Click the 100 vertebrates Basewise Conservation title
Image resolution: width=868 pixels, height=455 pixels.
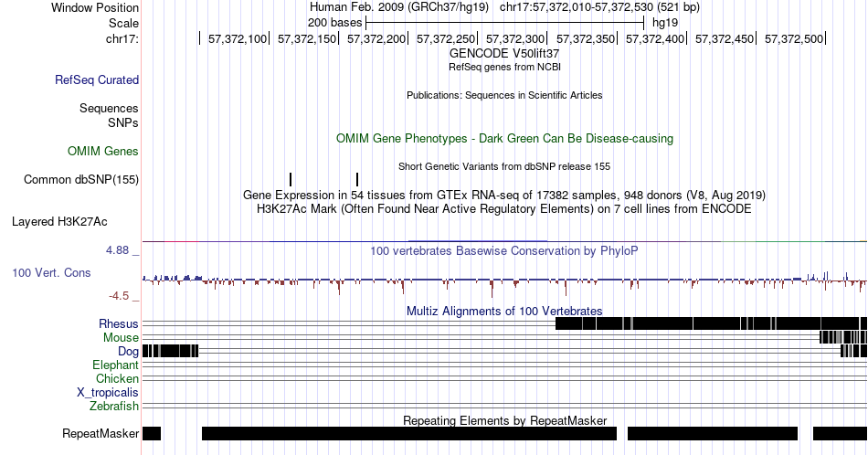[x=504, y=250]
